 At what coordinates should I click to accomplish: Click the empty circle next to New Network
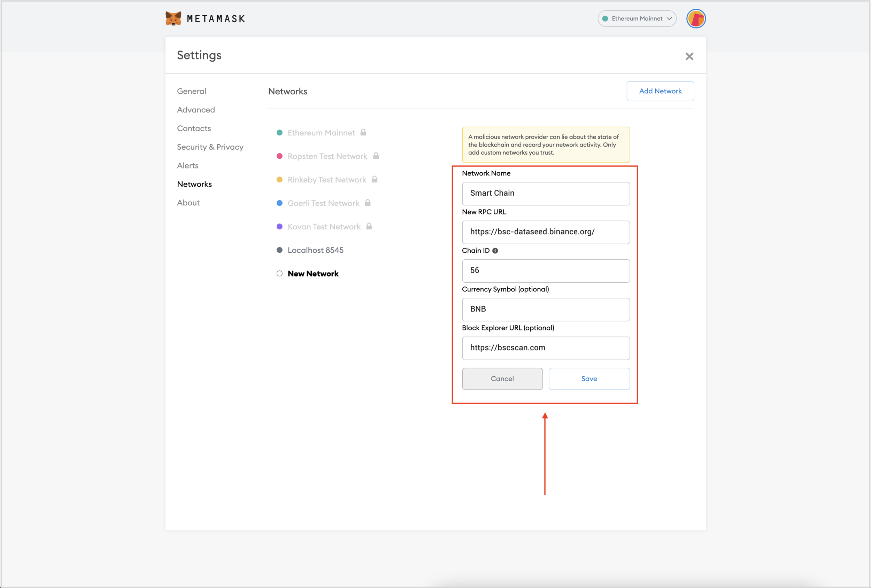coord(279,274)
